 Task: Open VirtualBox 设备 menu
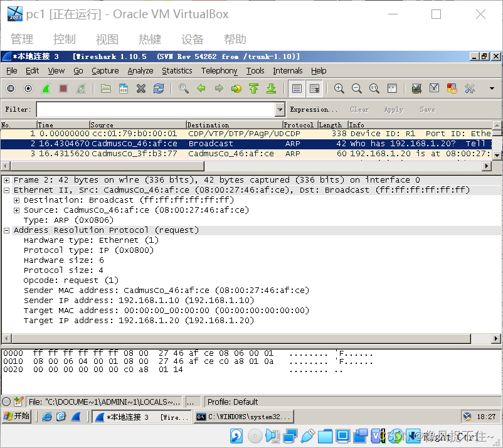pyautogui.click(x=192, y=40)
